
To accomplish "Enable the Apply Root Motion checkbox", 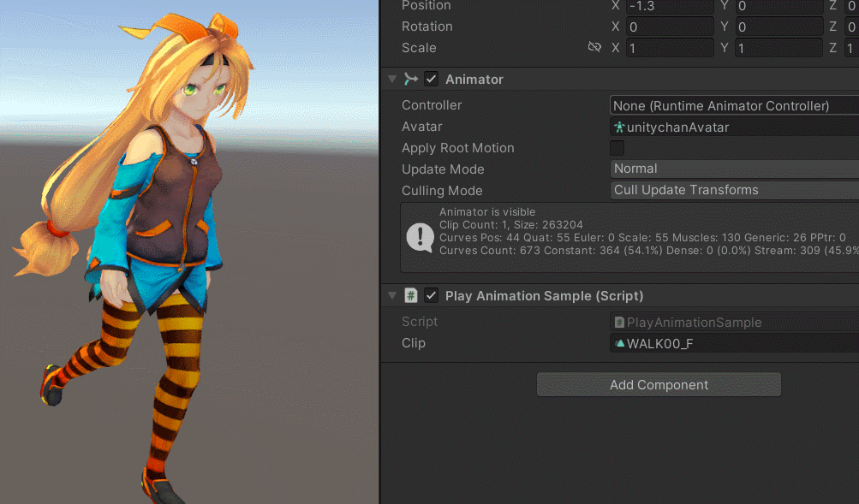I will (x=617, y=148).
